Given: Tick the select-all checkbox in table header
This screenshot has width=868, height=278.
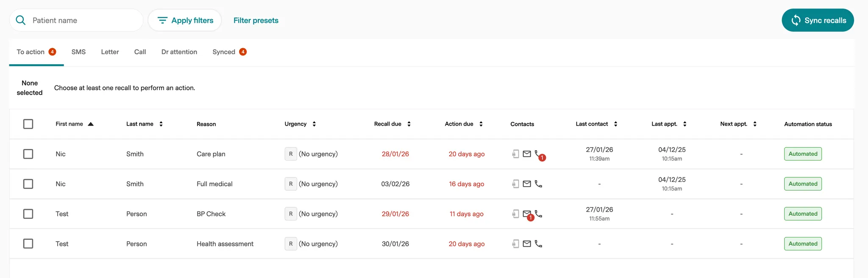Looking at the screenshot, I should coord(28,124).
